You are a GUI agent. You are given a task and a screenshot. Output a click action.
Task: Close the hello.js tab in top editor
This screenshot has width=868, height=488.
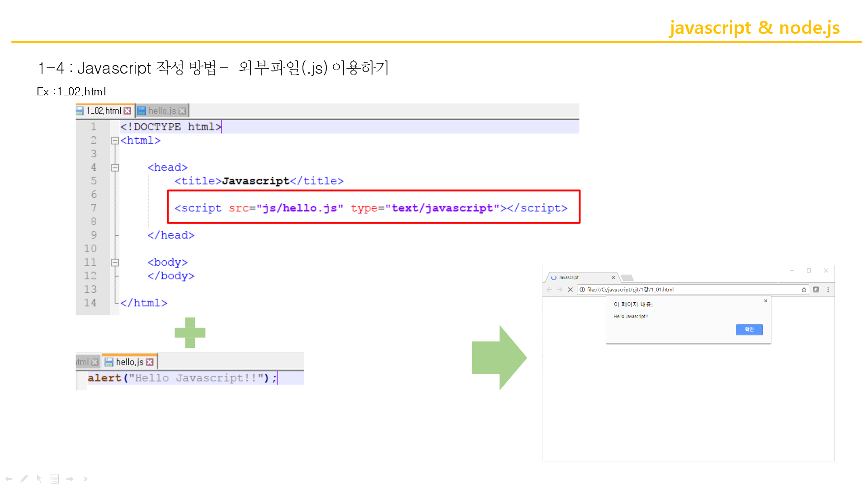click(x=182, y=111)
